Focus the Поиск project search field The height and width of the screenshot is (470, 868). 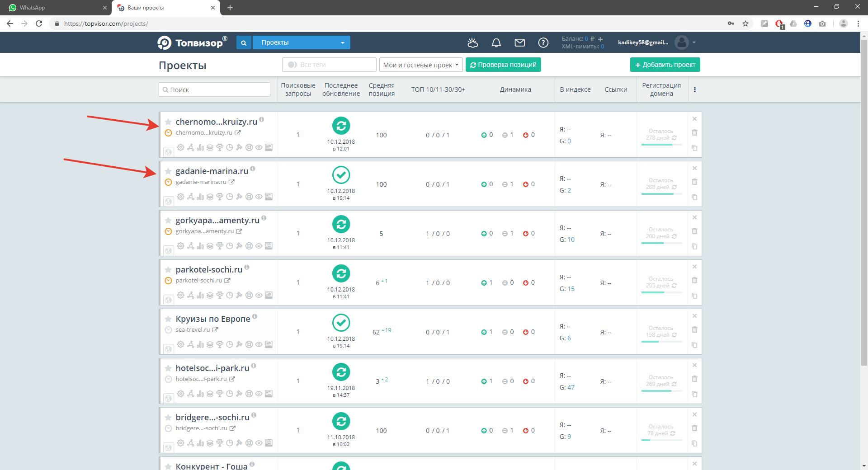point(214,89)
